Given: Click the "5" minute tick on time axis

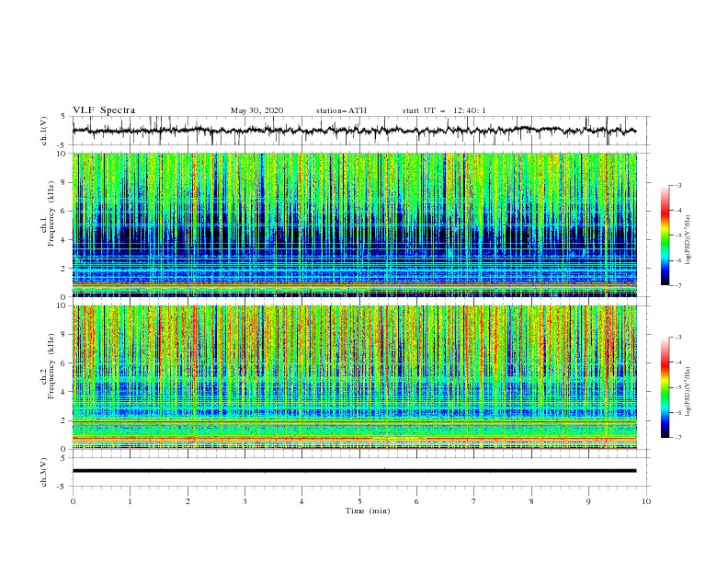Looking at the screenshot, I should tap(359, 501).
